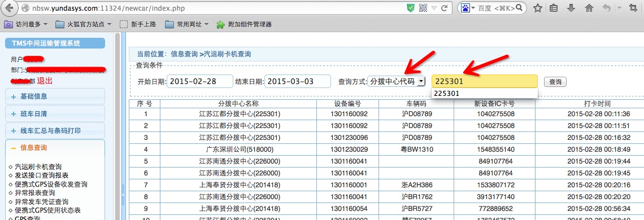Expand the 班车日清 menu section

click(x=55, y=114)
